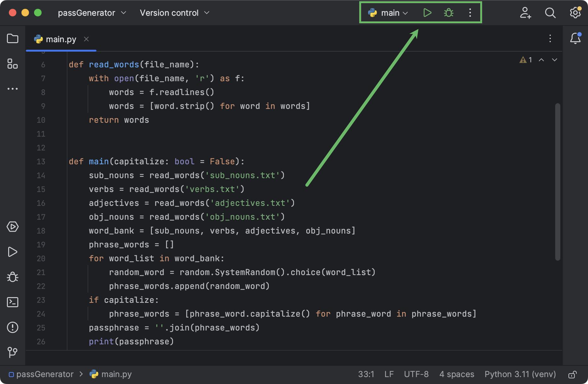Image resolution: width=588 pixels, height=384 pixels.
Task: Start debugging with the bug icon
Action: click(448, 13)
